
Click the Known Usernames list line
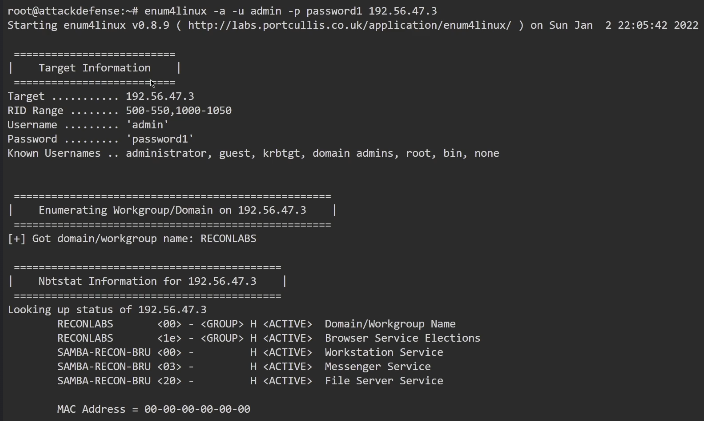pos(252,153)
